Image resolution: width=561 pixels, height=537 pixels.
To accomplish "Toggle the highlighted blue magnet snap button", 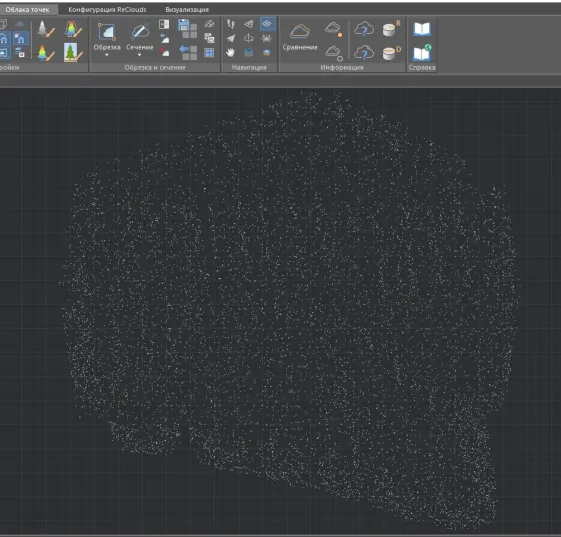I will [x=21, y=38].
